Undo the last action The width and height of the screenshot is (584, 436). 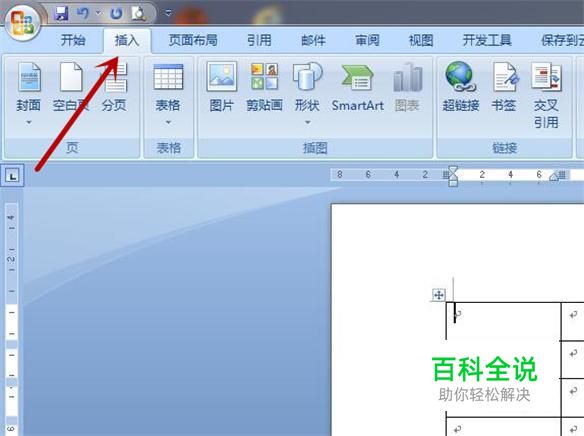[83, 14]
